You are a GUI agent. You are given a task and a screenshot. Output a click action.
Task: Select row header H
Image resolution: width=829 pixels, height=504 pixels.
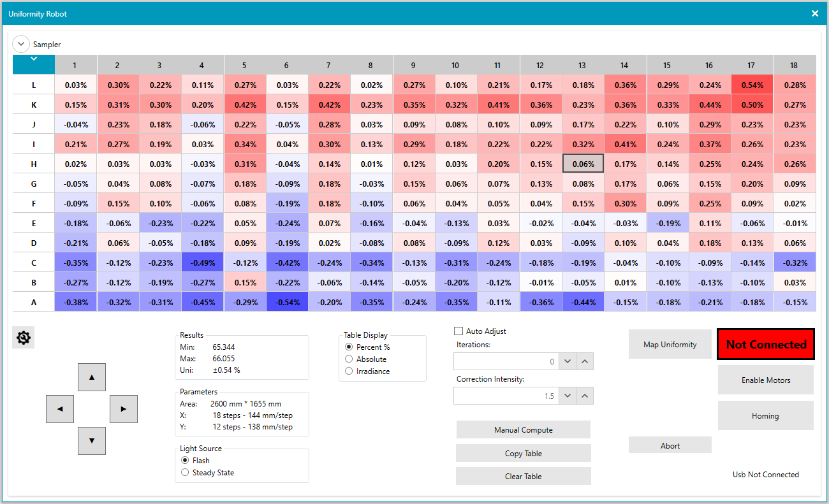[x=34, y=164]
